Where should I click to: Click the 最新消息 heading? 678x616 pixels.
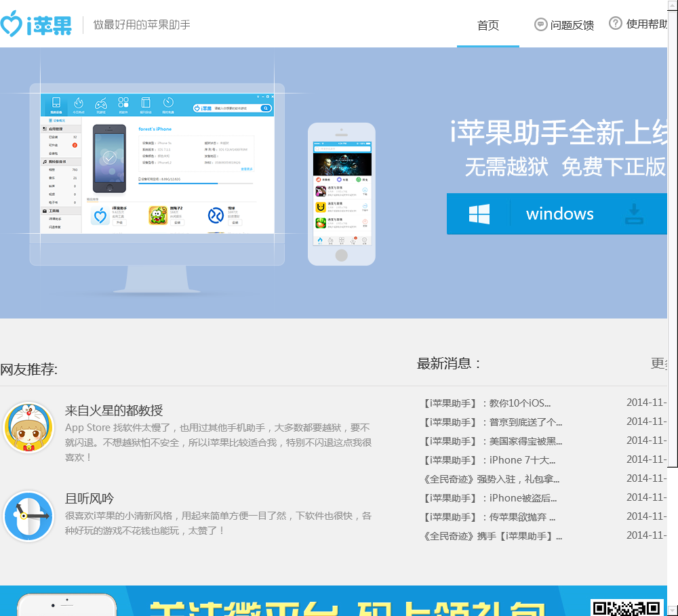click(449, 363)
